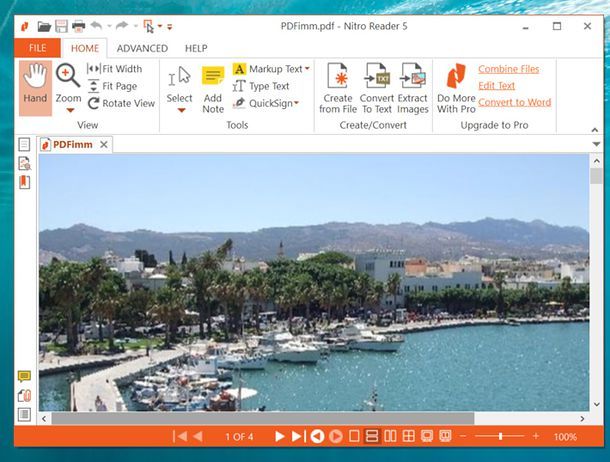The image size is (610, 462).
Task: Switch to the ADVANCED ribbon tab
Action: point(142,48)
